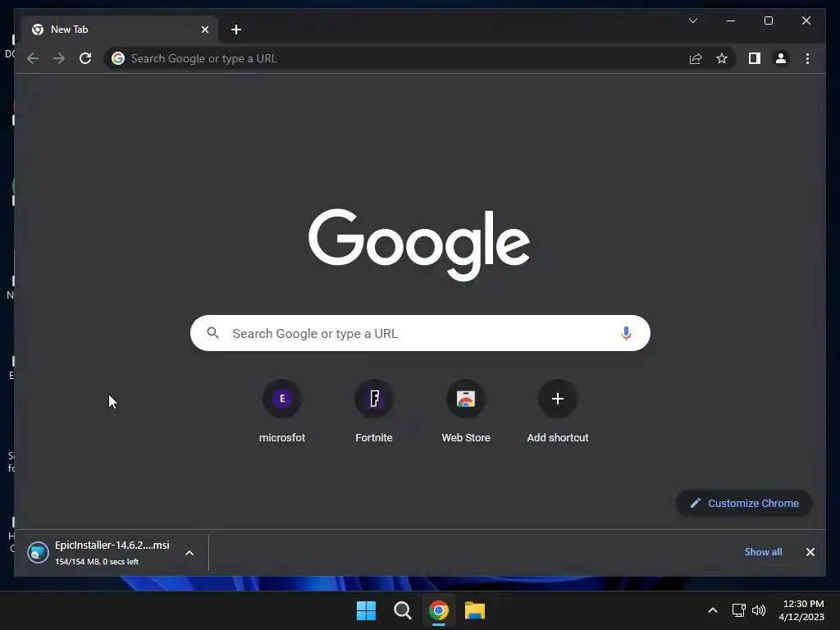The image size is (840, 630).
Task: Click the share page icon in address bar
Action: (696, 58)
